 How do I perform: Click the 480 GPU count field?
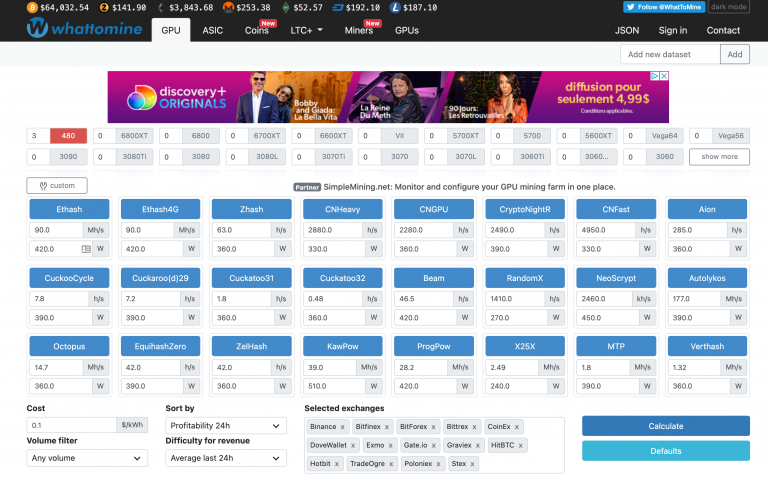(38, 136)
